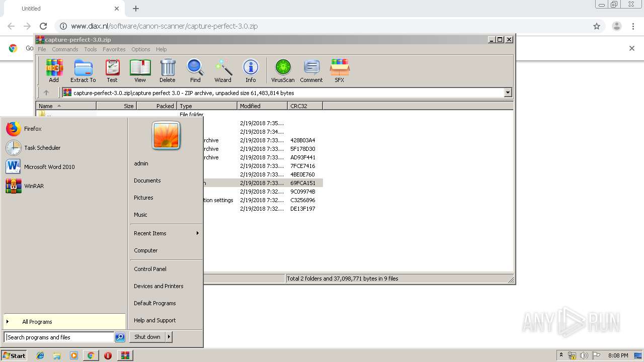Click the search magnifier button in Start menu
This screenshot has width=644, height=362.
(x=120, y=337)
